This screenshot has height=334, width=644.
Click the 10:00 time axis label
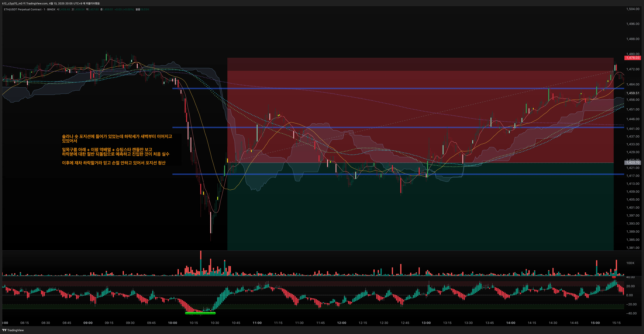click(173, 323)
